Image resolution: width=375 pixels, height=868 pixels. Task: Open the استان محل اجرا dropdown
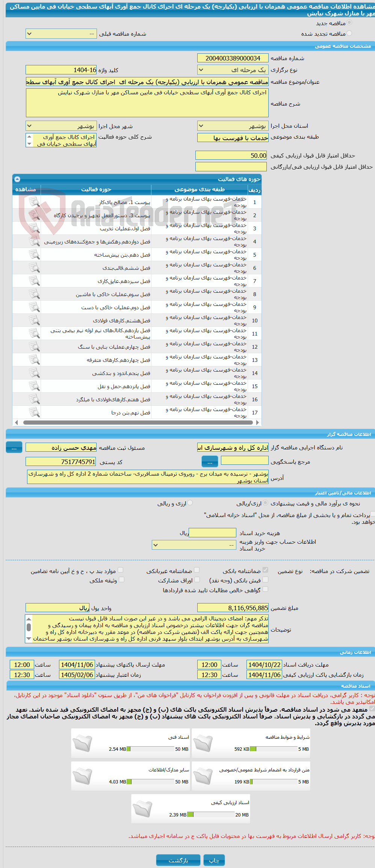pos(233,126)
